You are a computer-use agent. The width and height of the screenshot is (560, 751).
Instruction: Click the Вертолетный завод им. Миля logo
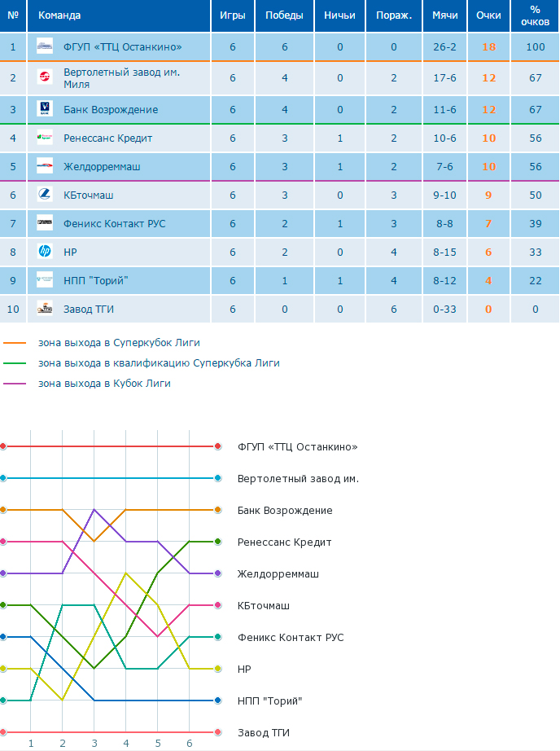(x=45, y=77)
